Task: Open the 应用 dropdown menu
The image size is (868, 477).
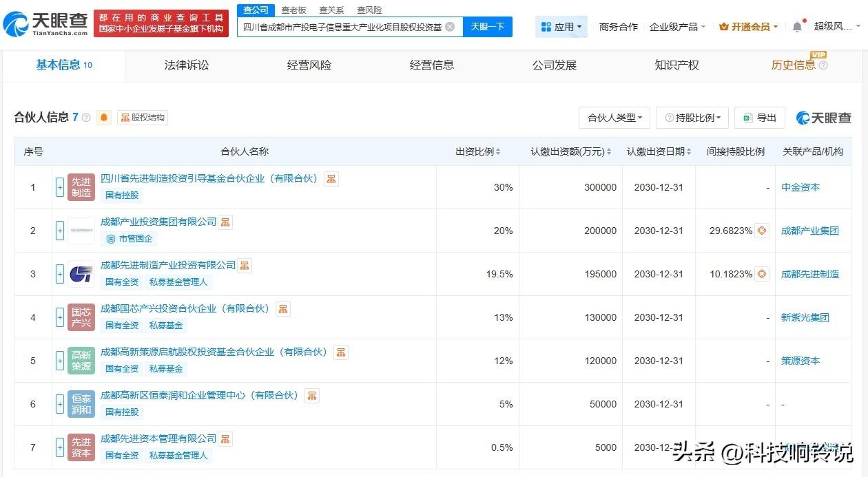Action: click(x=561, y=27)
